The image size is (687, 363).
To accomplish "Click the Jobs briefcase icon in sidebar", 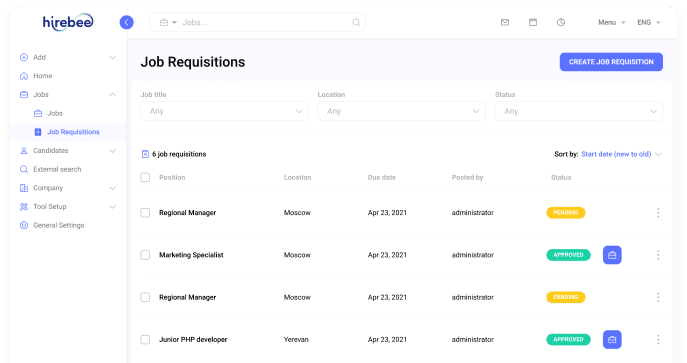I will [24, 95].
